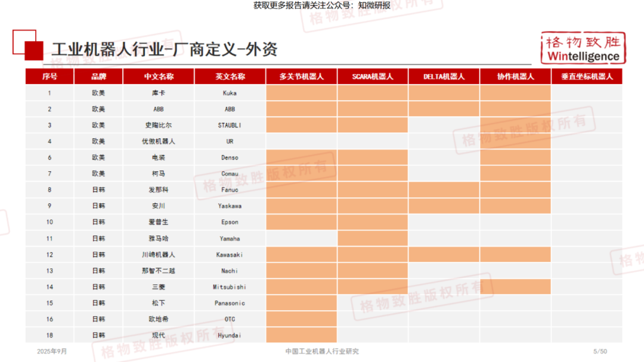This screenshot has height=362, width=644.
Task: Click the slide title 工业机器人行业-厂商定义-外资
Action: (x=165, y=49)
